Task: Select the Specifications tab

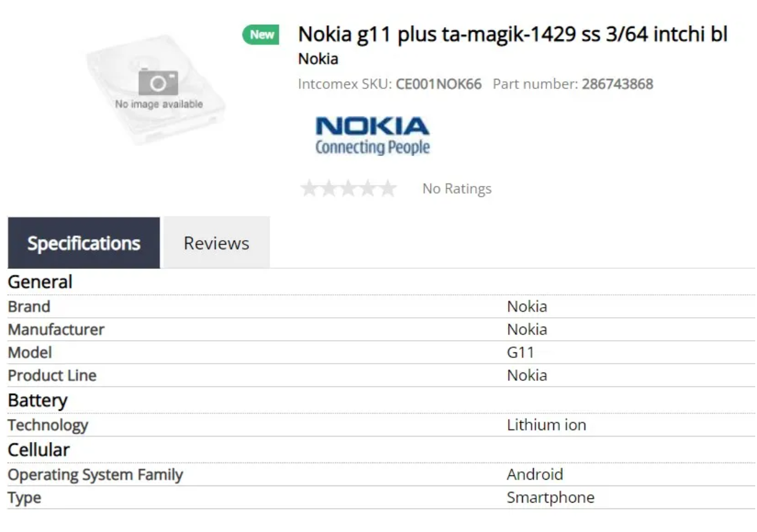Action: (84, 242)
